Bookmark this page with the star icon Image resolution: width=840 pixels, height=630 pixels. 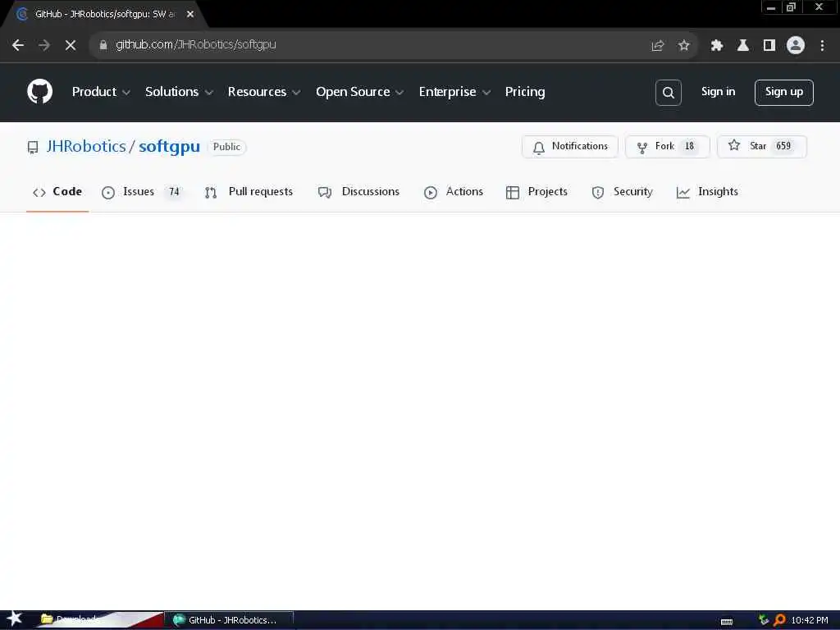(x=683, y=46)
